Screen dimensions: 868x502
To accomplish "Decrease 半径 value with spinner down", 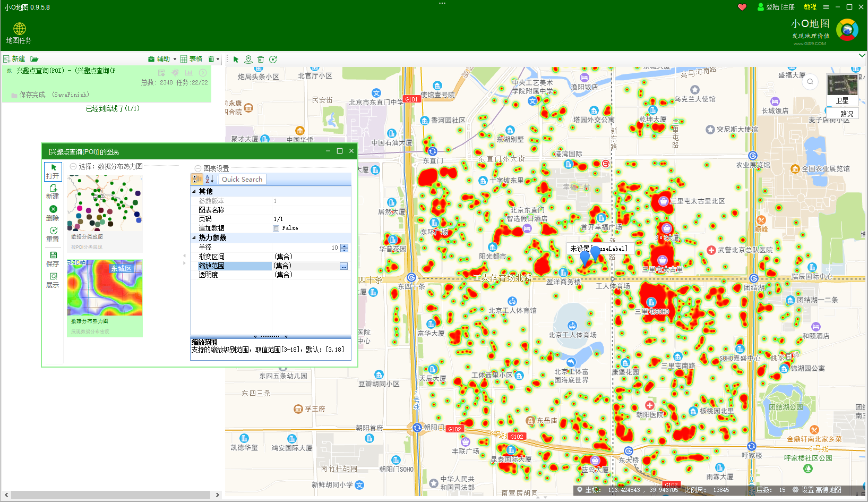I will click(345, 250).
